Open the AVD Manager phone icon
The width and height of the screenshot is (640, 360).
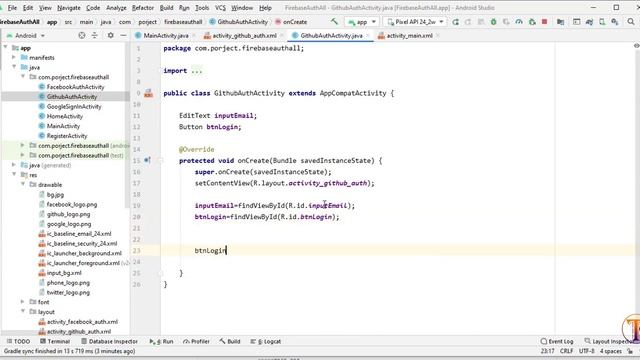[602, 22]
